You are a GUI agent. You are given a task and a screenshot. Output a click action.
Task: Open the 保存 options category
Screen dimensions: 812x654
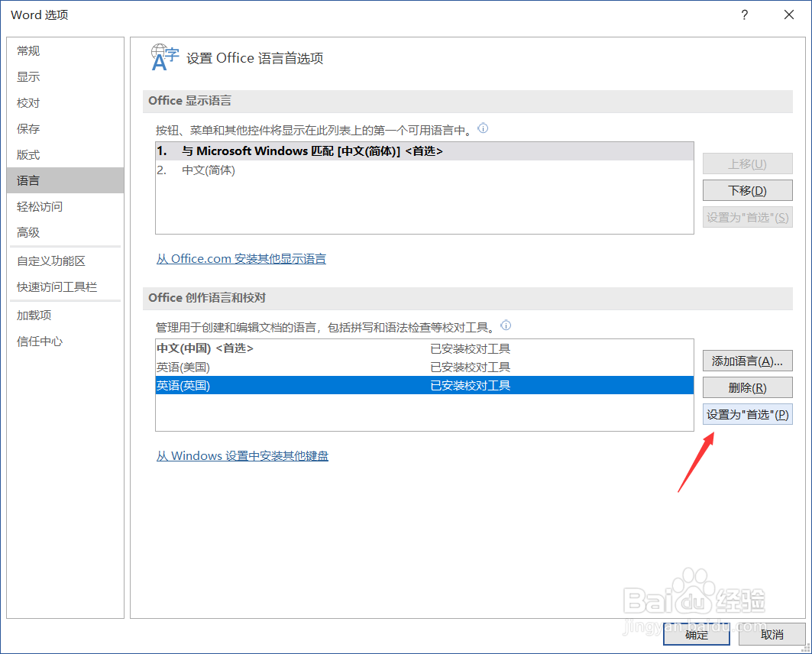pyautogui.click(x=65, y=128)
